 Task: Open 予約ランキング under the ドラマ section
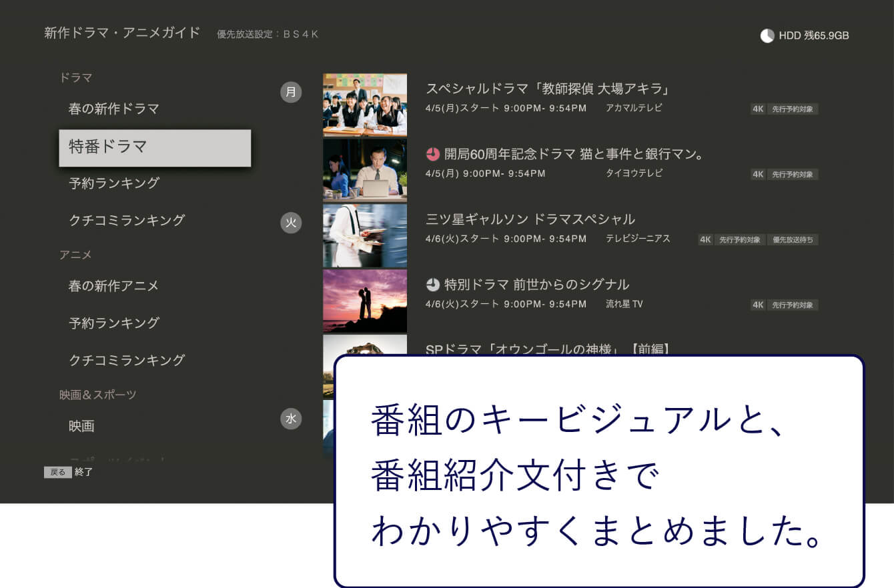tap(114, 183)
